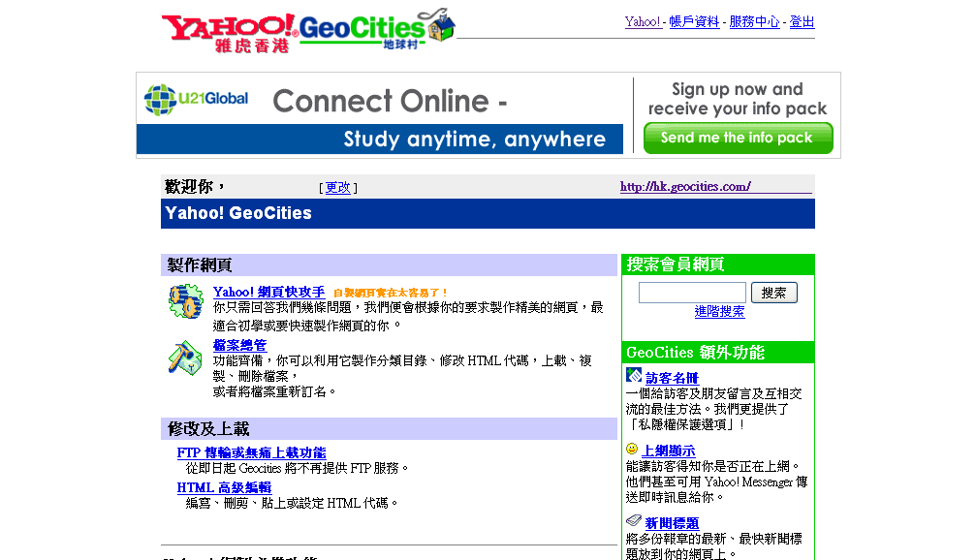
Task: Open 服務中心 help center link
Action: (754, 21)
